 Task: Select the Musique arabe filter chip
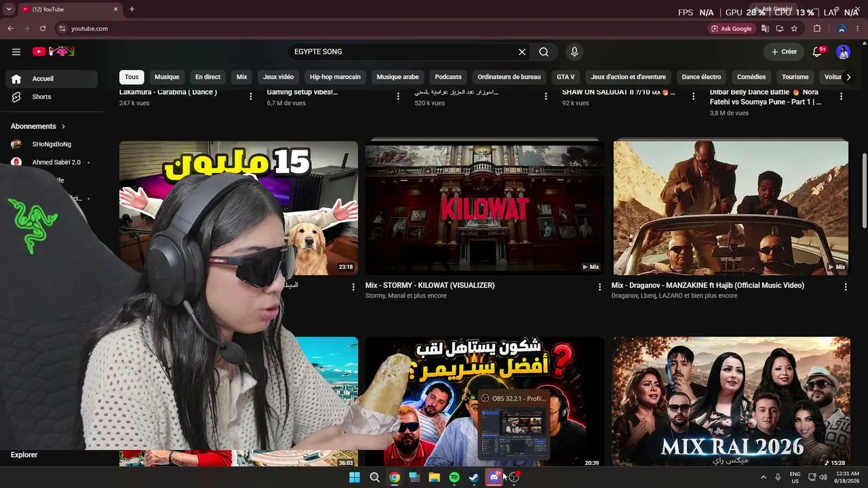[398, 77]
